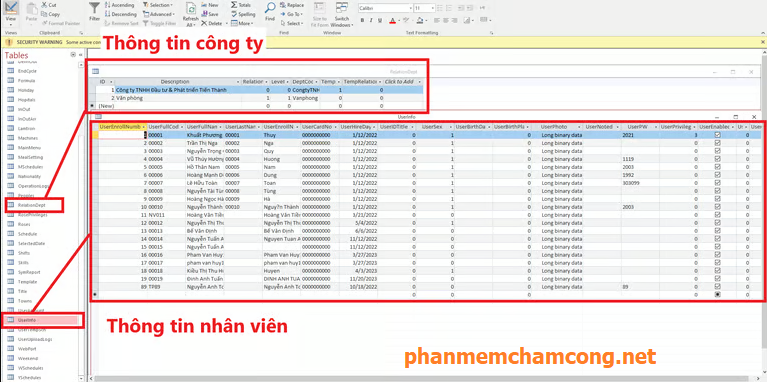This screenshot has height=382, width=767.
Task: Toggle UserEnabled checkbox for row 00003
Action: pyautogui.click(x=718, y=151)
